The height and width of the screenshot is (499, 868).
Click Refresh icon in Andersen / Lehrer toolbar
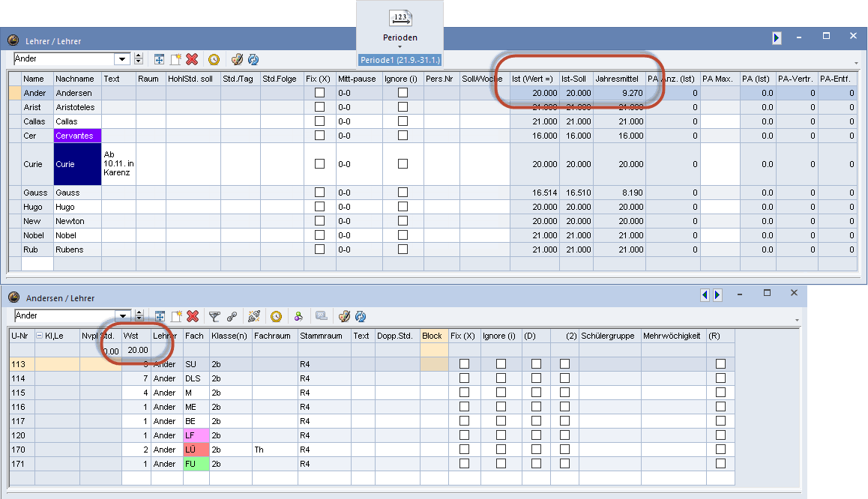point(361,316)
